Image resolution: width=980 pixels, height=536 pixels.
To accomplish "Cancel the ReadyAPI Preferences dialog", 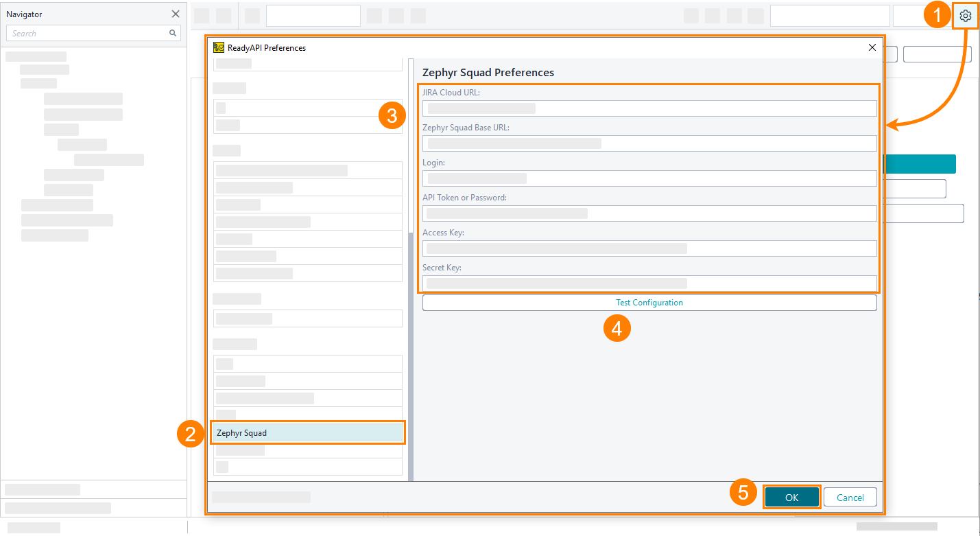I will (x=850, y=497).
